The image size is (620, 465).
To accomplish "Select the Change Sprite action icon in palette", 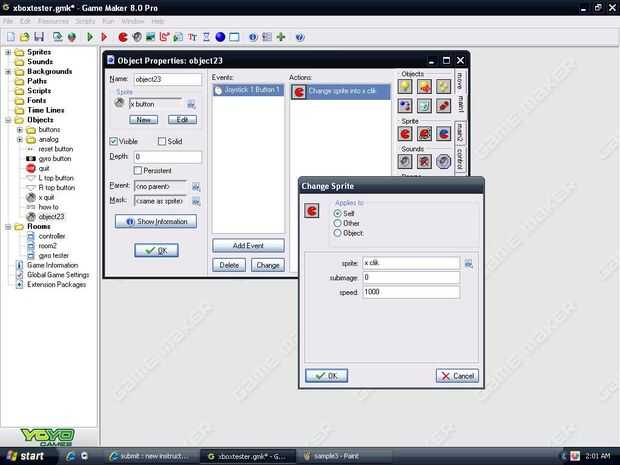I will (x=405, y=134).
